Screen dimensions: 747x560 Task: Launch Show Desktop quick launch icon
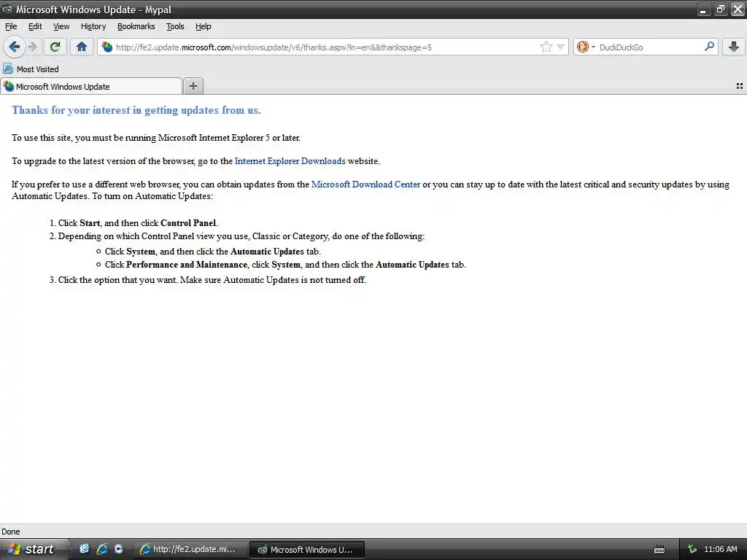85,549
